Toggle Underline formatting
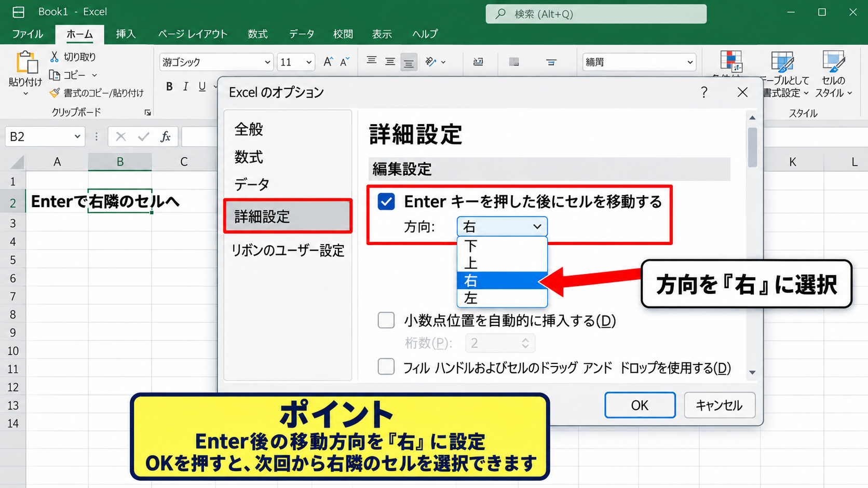This screenshot has height=488, width=868. (202, 87)
